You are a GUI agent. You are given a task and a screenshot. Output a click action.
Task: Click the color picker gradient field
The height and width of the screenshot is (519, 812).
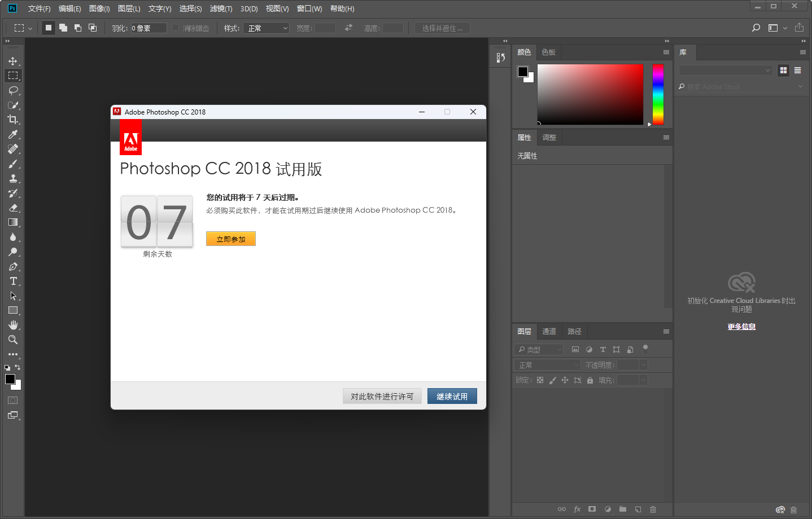tap(590, 94)
